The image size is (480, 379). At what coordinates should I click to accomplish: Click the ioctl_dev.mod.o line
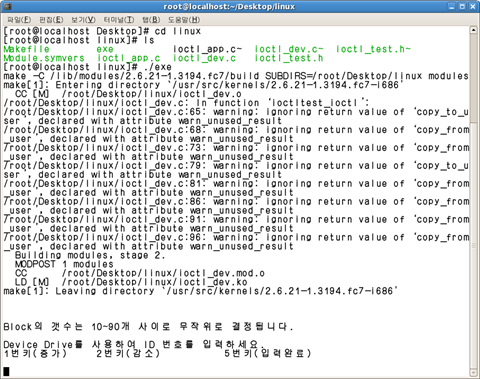140,274
